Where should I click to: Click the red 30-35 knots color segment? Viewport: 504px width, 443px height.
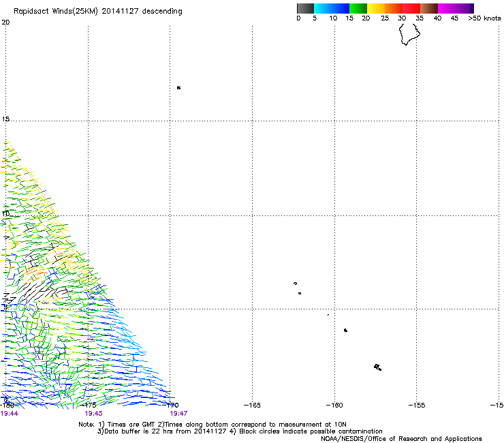pyautogui.click(x=411, y=8)
